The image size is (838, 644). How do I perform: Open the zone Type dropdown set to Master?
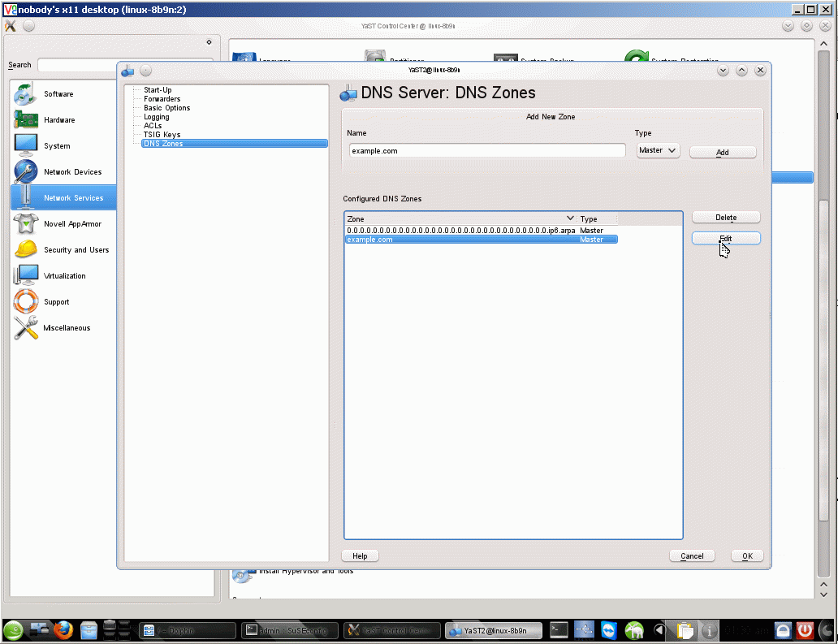[658, 151]
